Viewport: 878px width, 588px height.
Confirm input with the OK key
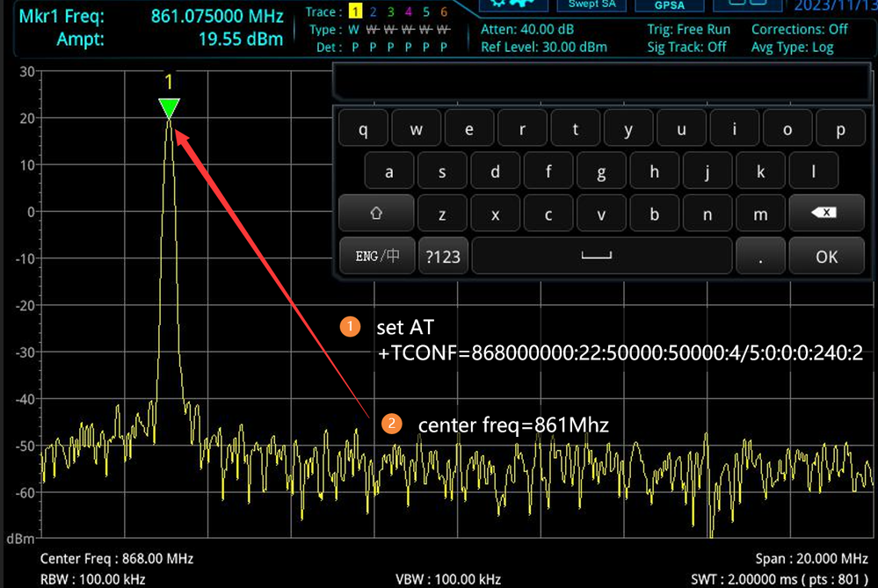point(826,256)
